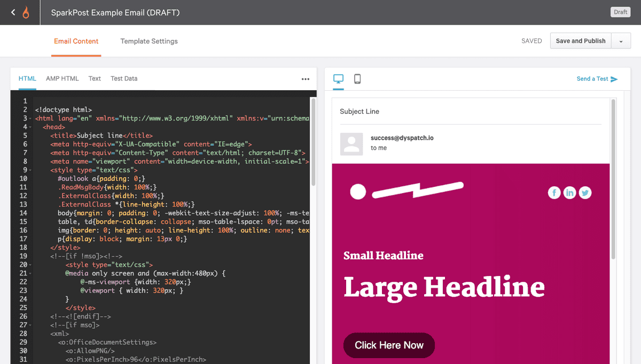641x364 pixels.
Task: Open the Email Content tab
Action: point(76,41)
